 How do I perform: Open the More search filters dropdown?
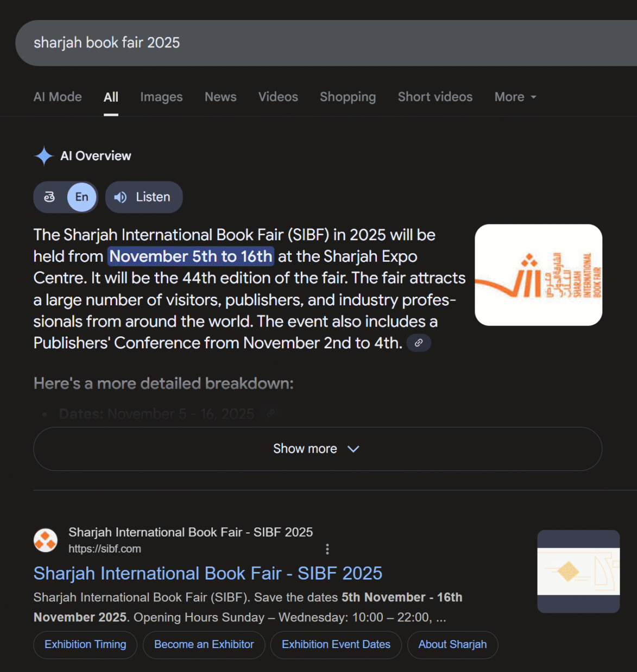(x=515, y=97)
